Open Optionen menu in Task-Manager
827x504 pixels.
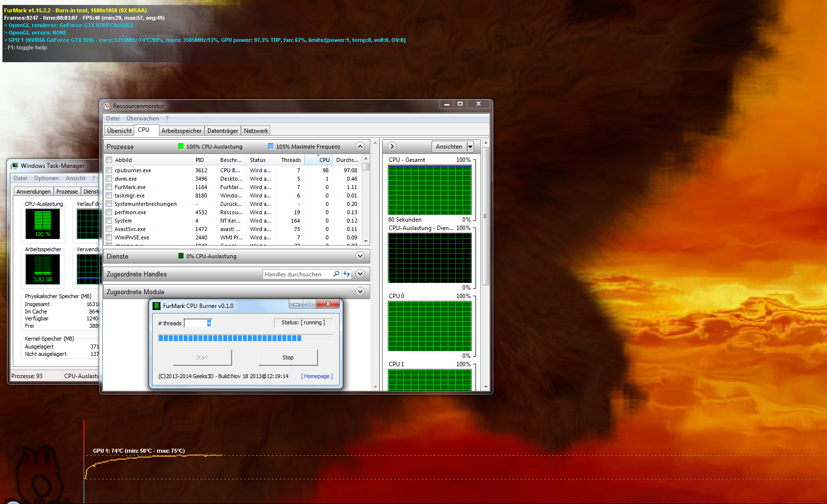click(x=46, y=178)
